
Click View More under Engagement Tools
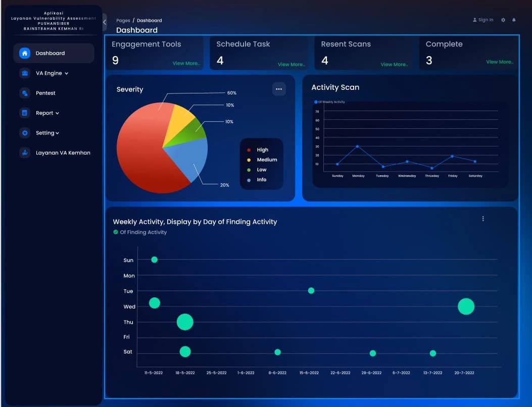click(x=186, y=64)
